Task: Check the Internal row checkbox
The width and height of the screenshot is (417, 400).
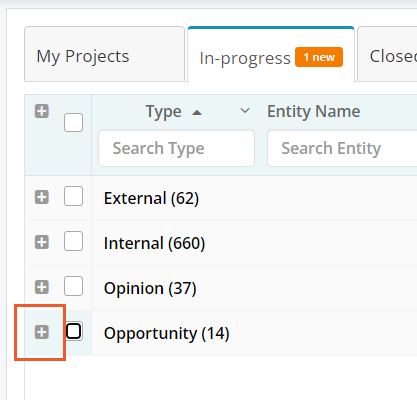Action: pos(73,241)
